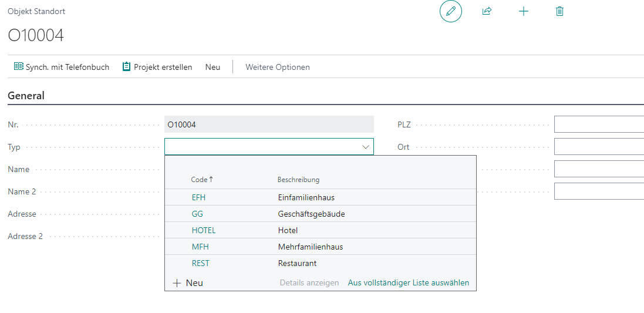Click the Beschreibung column header
The height and width of the screenshot is (313, 644).
point(299,180)
